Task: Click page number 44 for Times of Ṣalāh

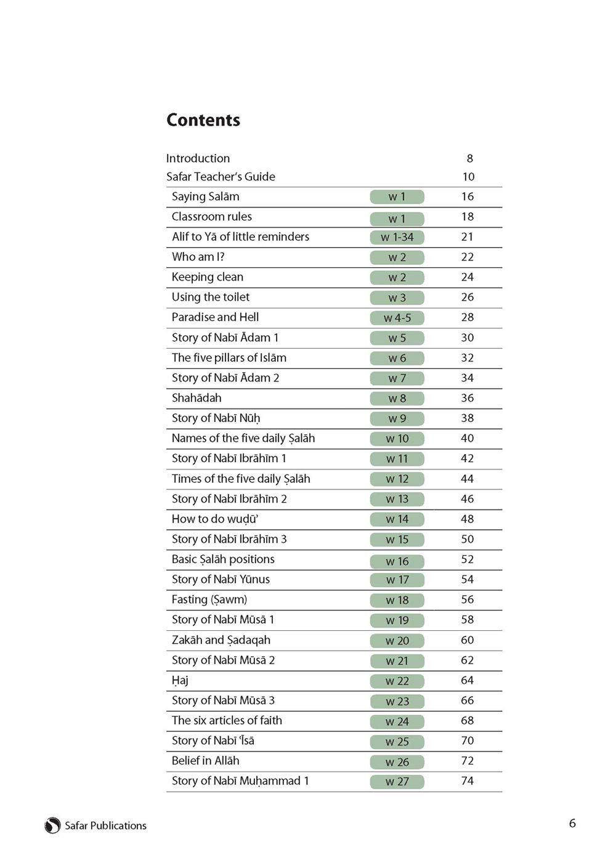Action: pos(468,479)
